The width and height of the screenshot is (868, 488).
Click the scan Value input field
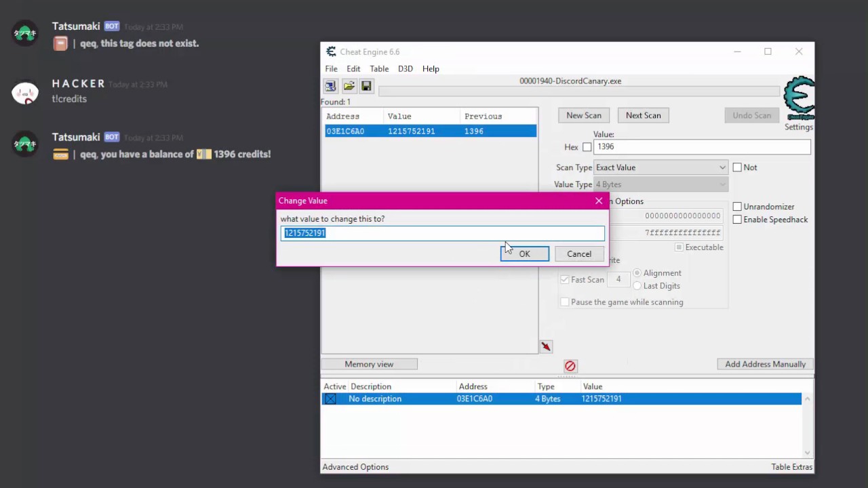click(702, 147)
